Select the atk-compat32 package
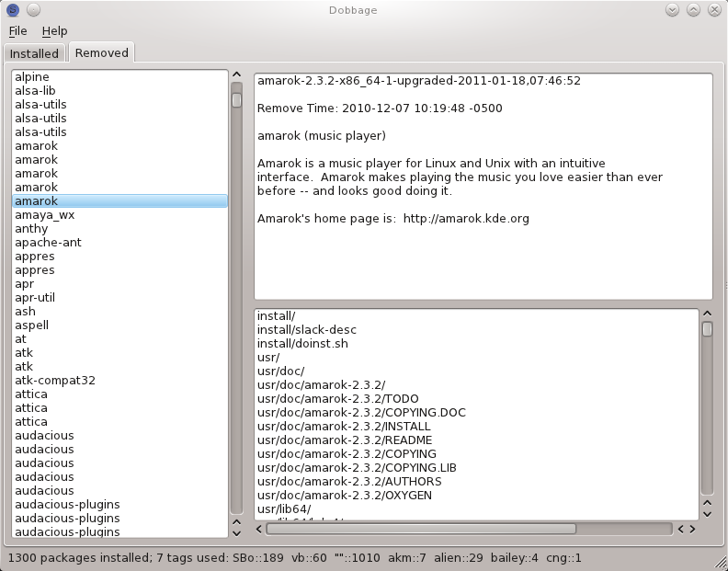This screenshot has width=728, height=571. 119,380
